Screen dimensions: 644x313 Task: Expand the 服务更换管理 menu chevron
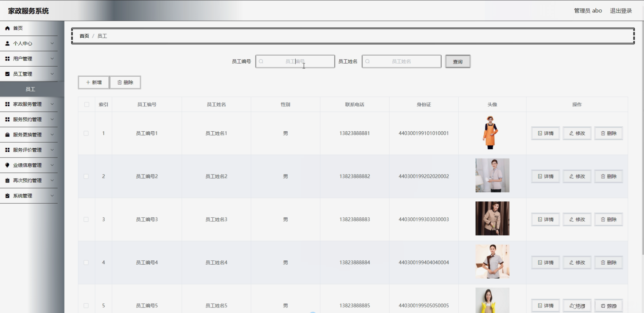tap(52, 135)
